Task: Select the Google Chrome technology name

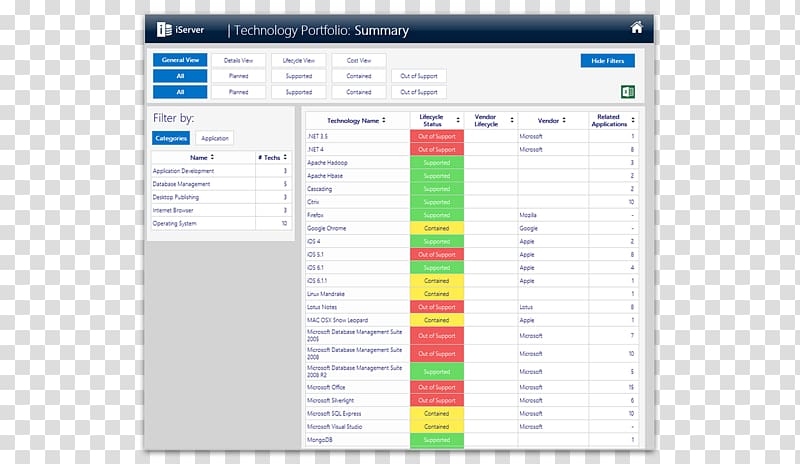Action: (x=327, y=228)
